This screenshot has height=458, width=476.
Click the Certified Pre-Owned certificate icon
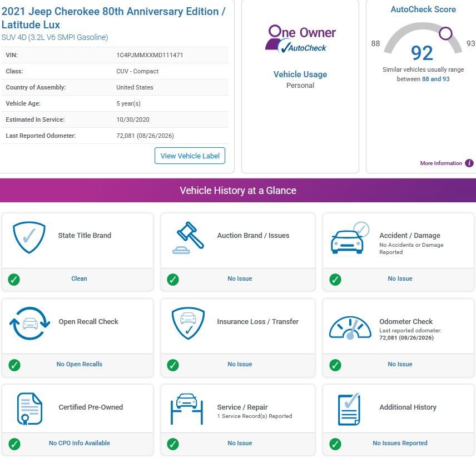pos(29,409)
